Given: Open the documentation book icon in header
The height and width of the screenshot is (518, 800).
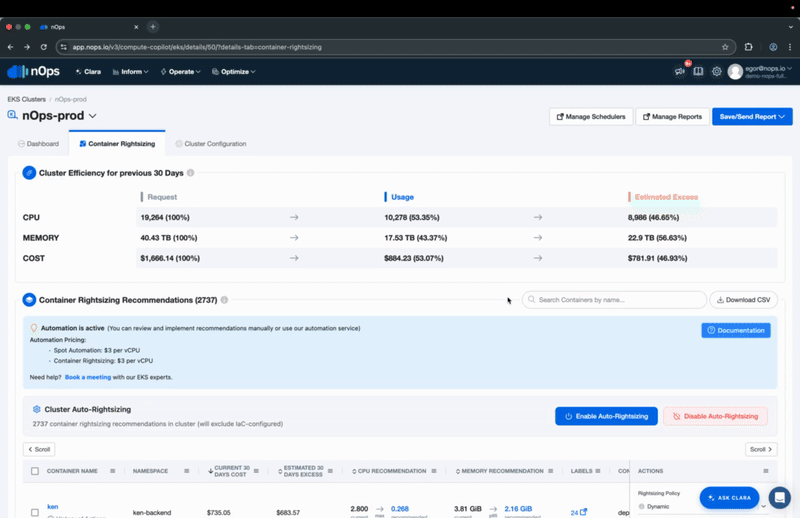Looking at the screenshot, I should click(x=699, y=72).
